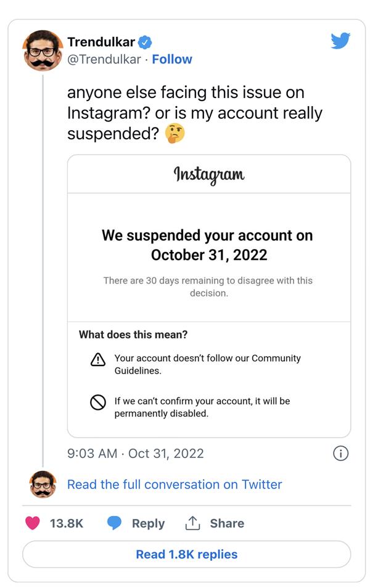Follow the Trendulkar account

[x=172, y=59]
